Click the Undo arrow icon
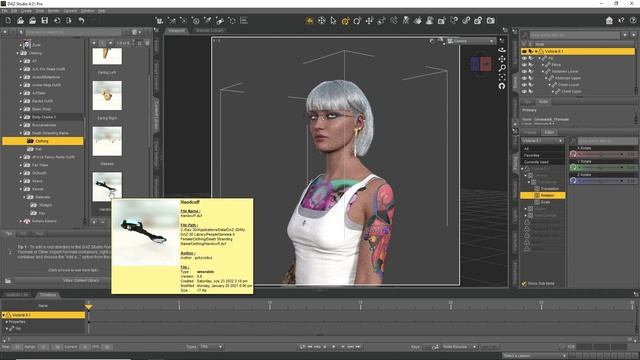640x360 pixels. point(81,20)
